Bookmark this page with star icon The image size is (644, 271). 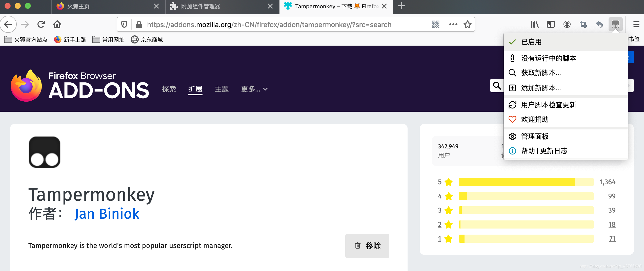[x=467, y=25]
